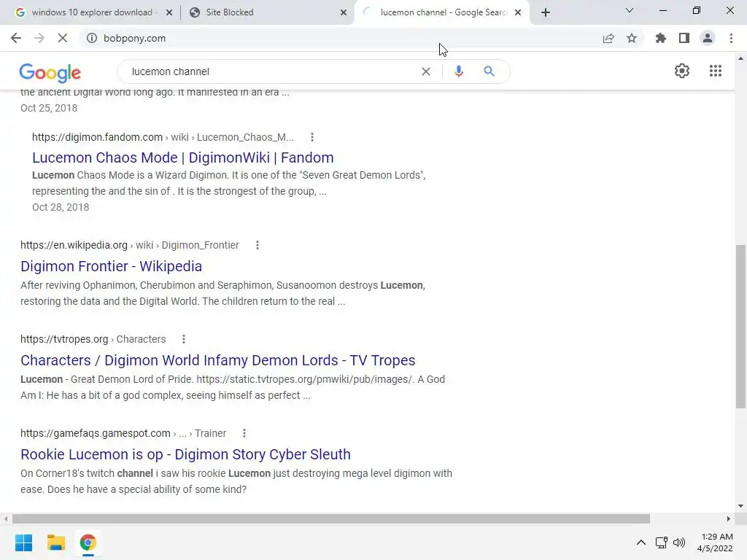The width and height of the screenshot is (747, 560).
Task: Click the digimon.fandom.com breadcrumb URL
Action: pyautogui.click(x=163, y=137)
